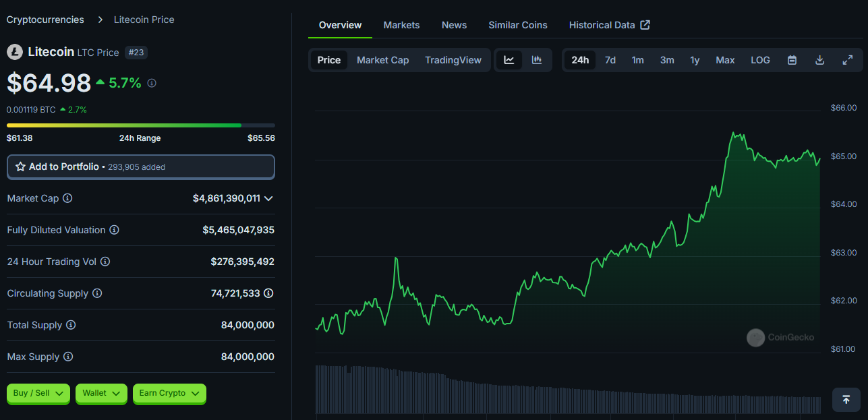Click Litecoin Price breadcrumb text

click(144, 20)
